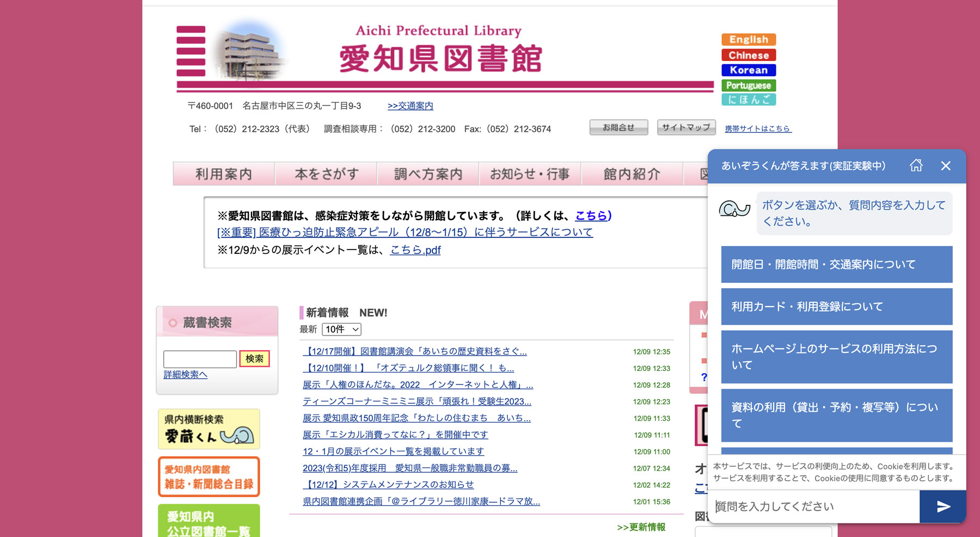The height and width of the screenshot is (537, 980).
Task: Open the 2023(令和5)年度採用 news link
Action: 410,468
